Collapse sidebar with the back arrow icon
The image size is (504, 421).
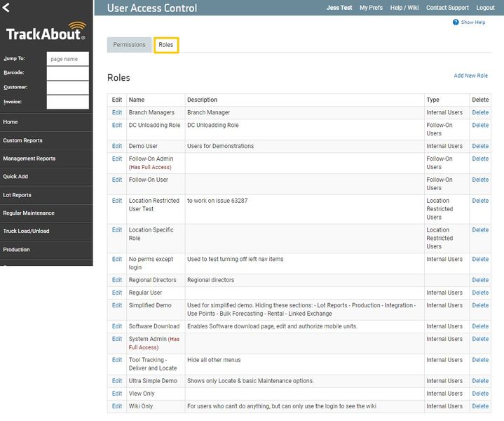[x=6, y=7]
